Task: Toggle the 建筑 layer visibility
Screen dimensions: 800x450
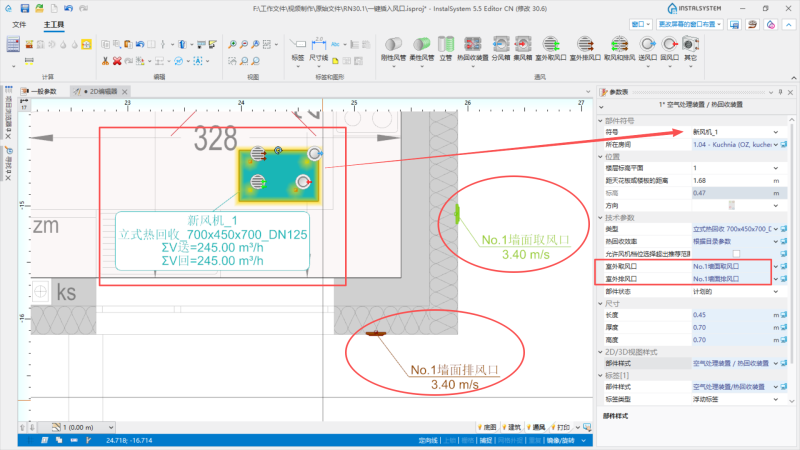Action: click(511, 427)
